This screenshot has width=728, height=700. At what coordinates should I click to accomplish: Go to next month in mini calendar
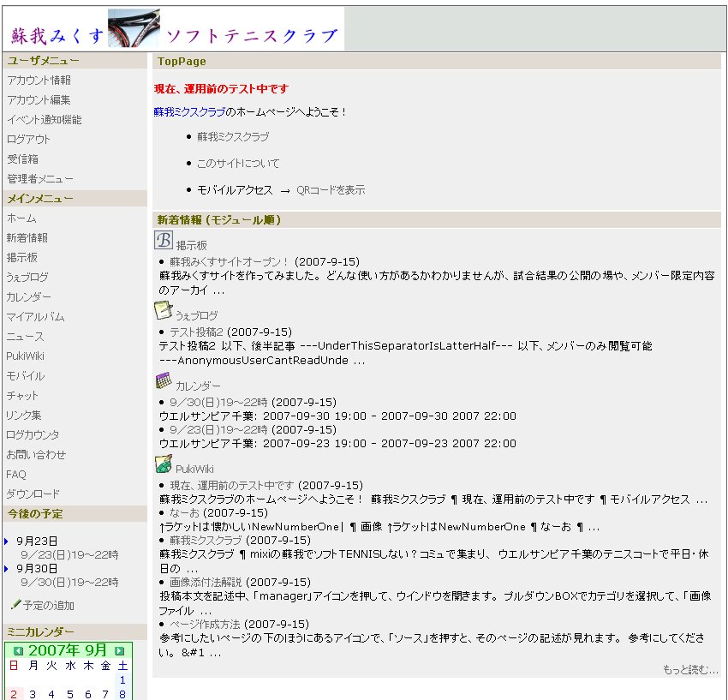coord(119,651)
